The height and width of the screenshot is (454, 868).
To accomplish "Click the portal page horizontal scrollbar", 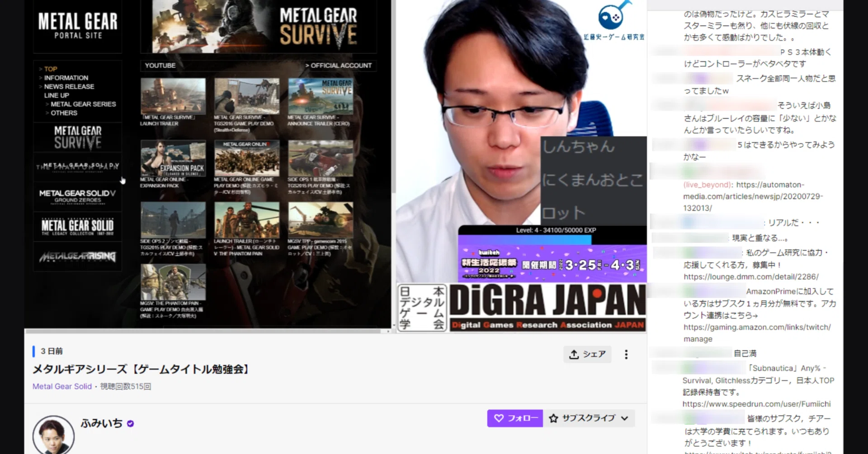I will (203, 331).
